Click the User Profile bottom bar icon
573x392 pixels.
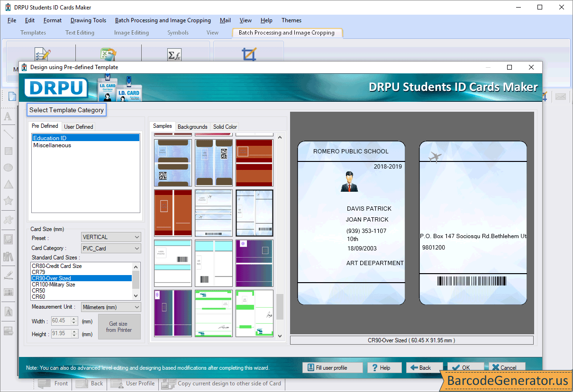point(117,383)
